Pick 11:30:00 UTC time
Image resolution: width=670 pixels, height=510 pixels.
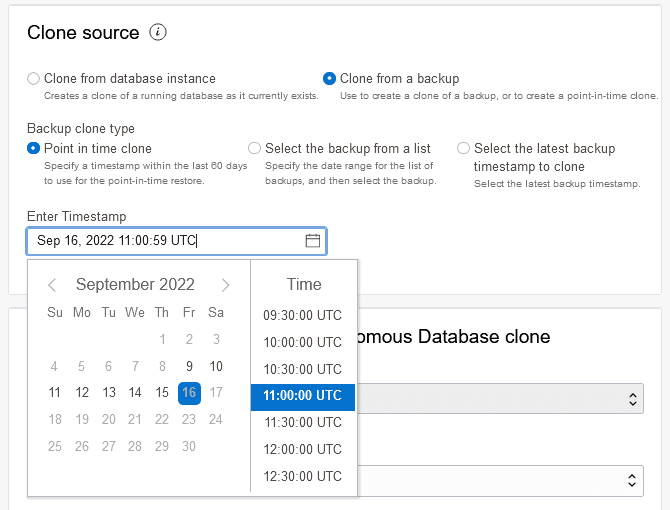click(303, 422)
